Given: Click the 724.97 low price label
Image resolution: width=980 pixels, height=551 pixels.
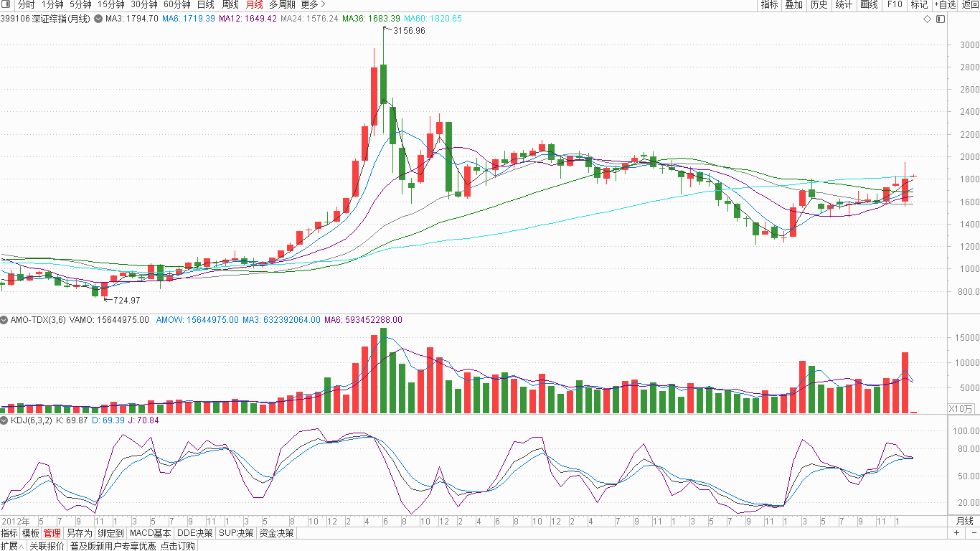Looking at the screenshot, I should click(x=127, y=300).
